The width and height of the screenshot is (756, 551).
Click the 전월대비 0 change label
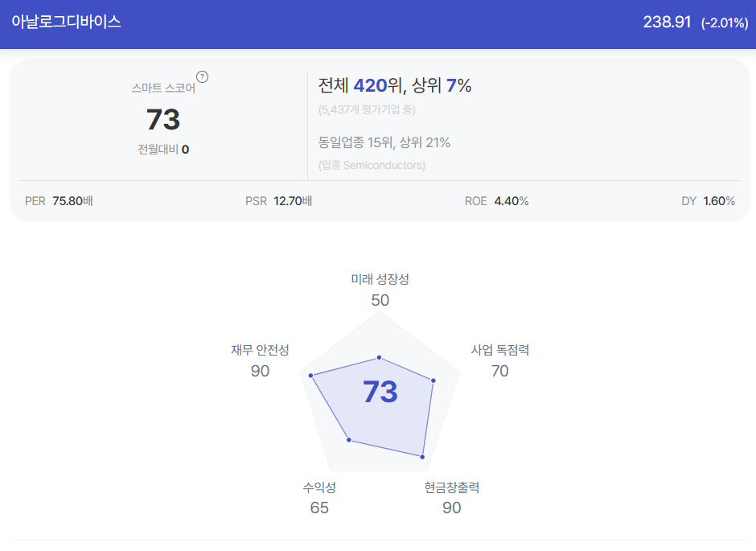pos(163,150)
